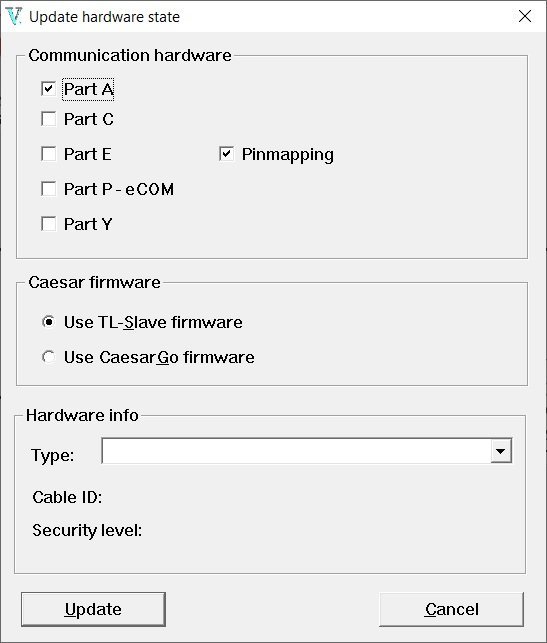Click the Hardware info group heading
Screen dimensions: 547x643
click(82, 415)
